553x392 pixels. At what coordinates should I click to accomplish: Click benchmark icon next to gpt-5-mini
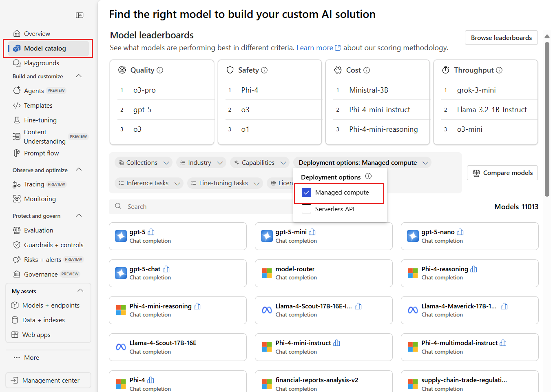click(312, 232)
